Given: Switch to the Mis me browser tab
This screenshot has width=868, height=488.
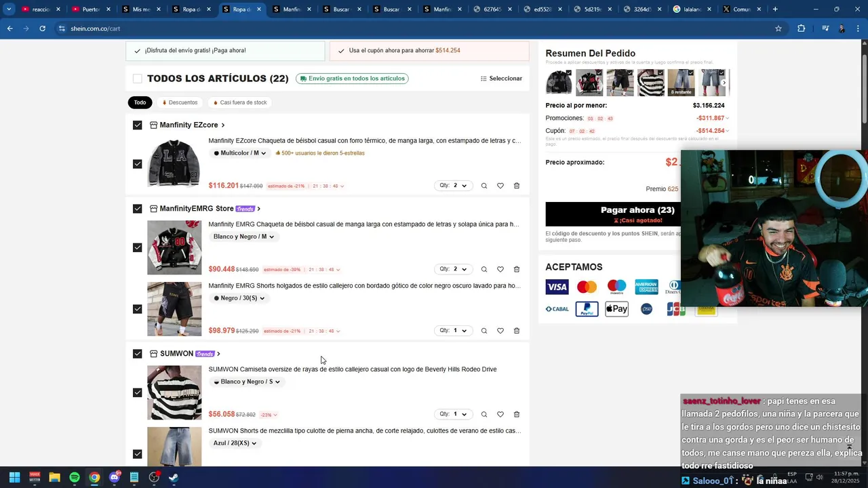Looking at the screenshot, I should point(140,9).
